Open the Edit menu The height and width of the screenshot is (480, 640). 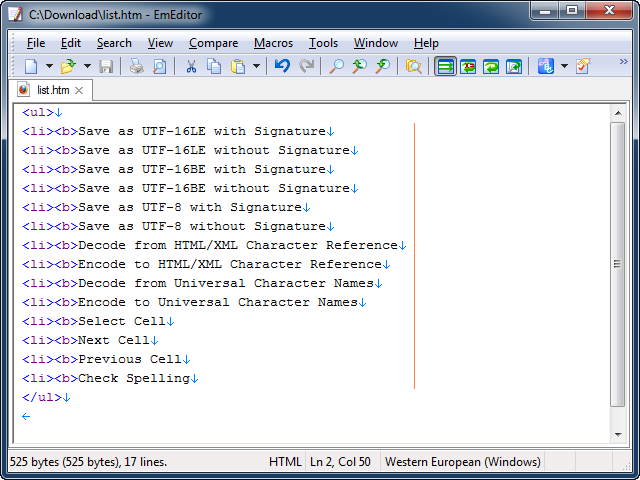click(x=71, y=43)
